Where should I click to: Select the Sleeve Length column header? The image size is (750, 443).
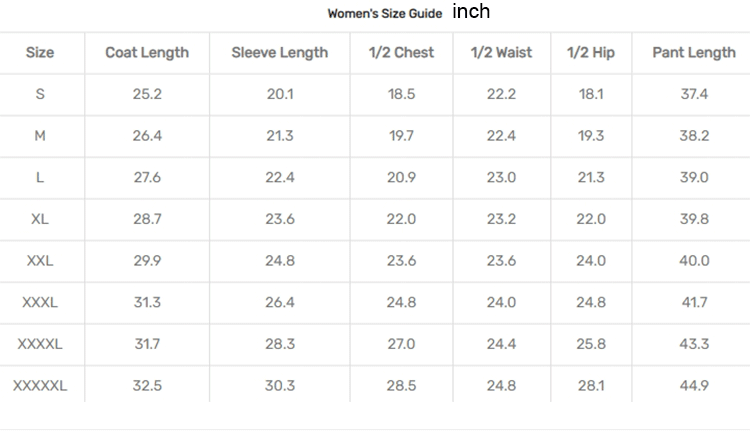(279, 53)
